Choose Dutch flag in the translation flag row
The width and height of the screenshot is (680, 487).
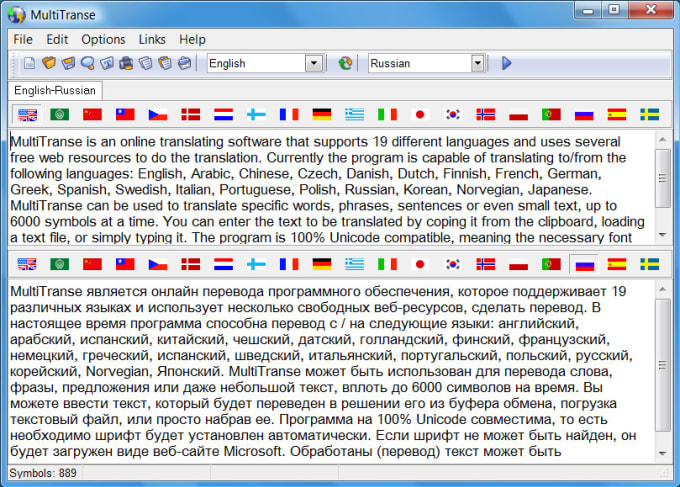[223, 264]
